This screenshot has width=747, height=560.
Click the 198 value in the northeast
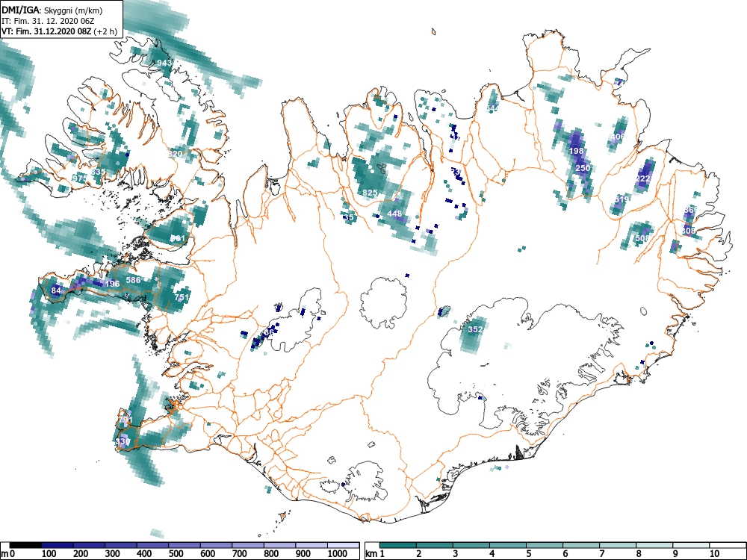[577, 151]
